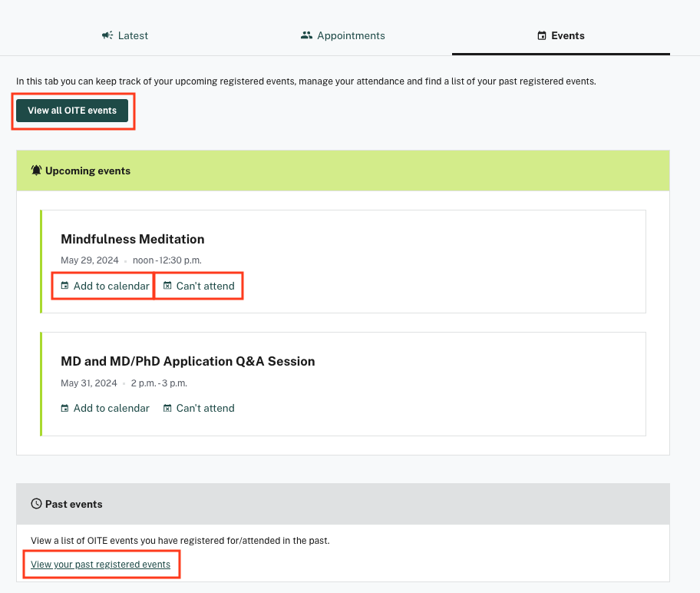Image resolution: width=700 pixels, height=593 pixels.
Task: Click the megaphone icon beside Latest
Action: 107,35
